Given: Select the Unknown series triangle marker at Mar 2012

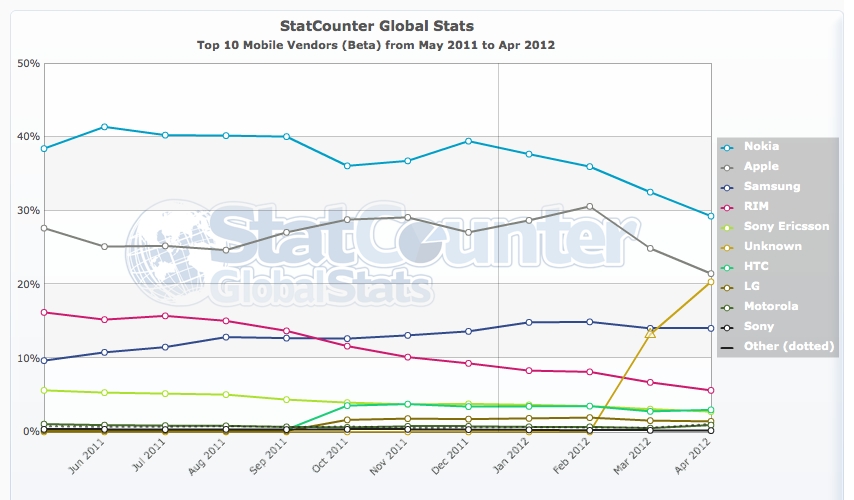Looking at the screenshot, I should pyautogui.click(x=651, y=333).
